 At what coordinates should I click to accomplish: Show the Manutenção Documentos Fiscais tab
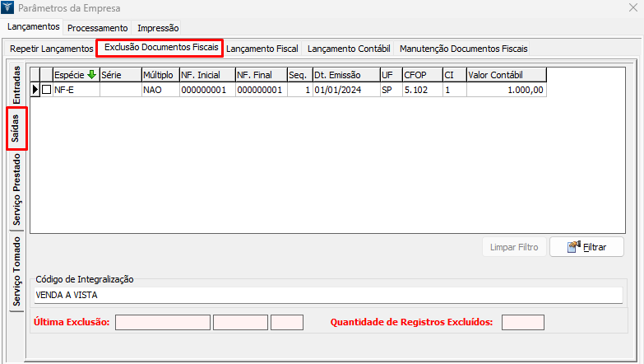463,49
